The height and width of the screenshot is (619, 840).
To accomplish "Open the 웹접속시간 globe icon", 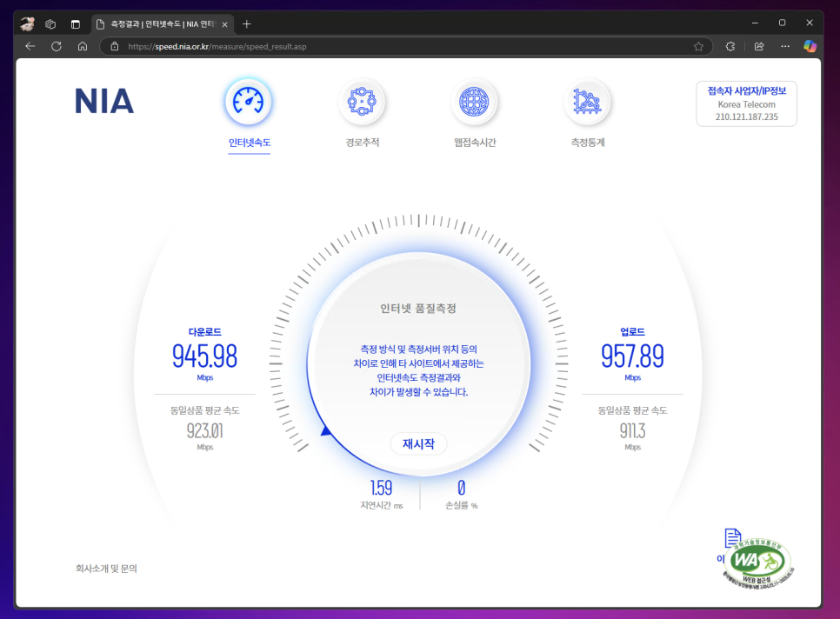I will point(475,101).
